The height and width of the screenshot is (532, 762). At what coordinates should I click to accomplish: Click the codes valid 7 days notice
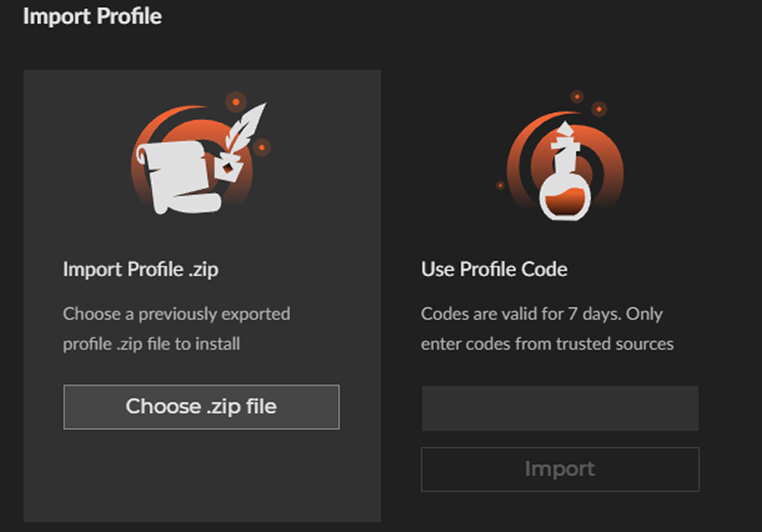point(541,313)
